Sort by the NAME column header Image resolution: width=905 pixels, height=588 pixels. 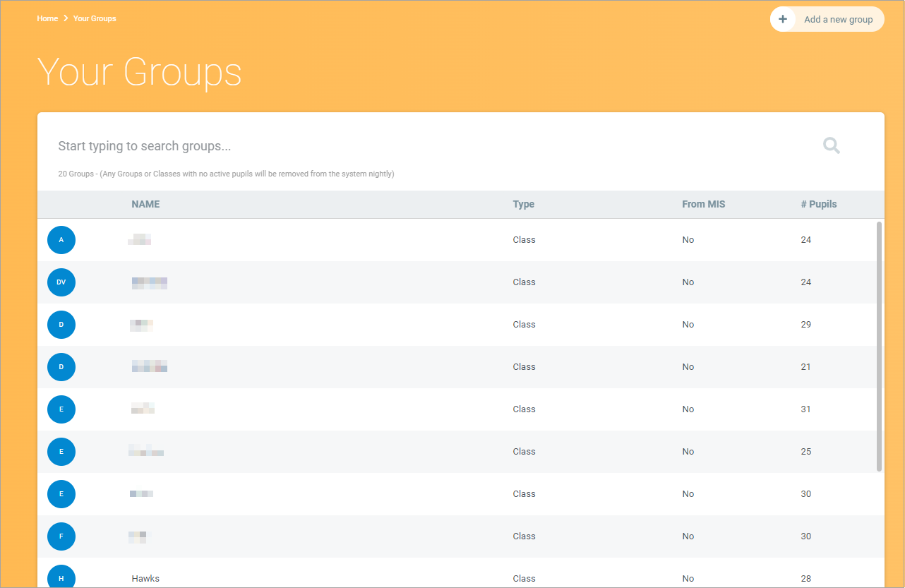pos(145,204)
